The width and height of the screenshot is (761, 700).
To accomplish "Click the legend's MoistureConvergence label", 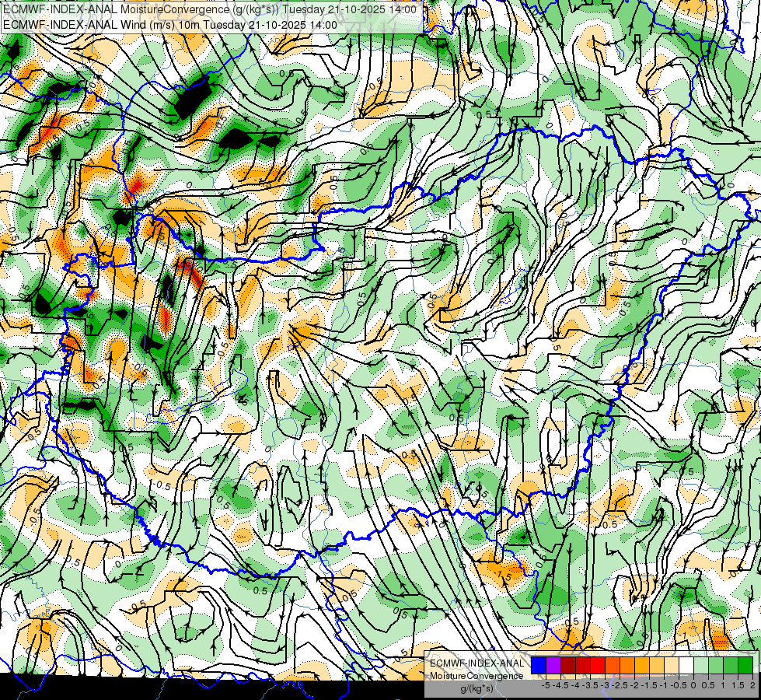I will click(x=476, y=676).
